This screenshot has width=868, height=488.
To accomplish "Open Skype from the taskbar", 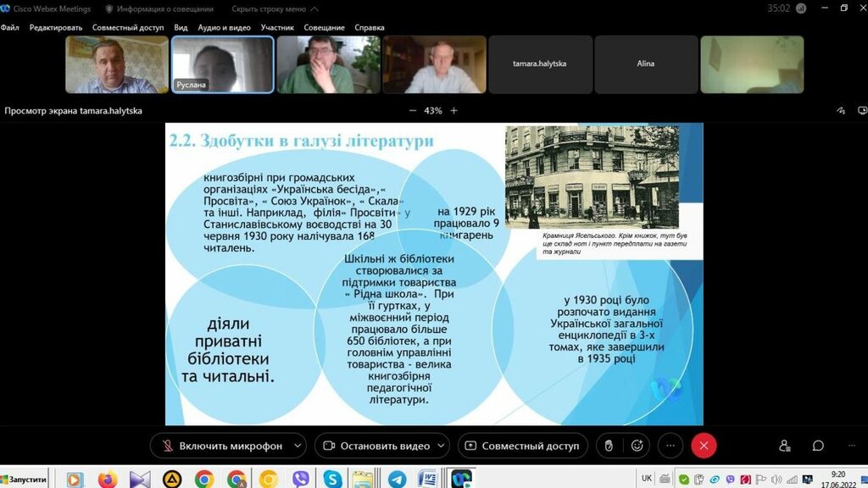I will tap(332, 479).
